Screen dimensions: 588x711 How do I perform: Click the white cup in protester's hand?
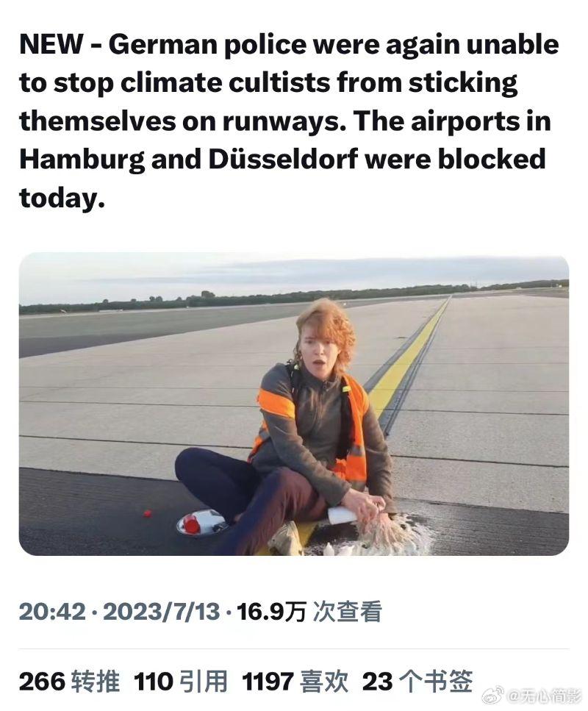coord(341,515)
